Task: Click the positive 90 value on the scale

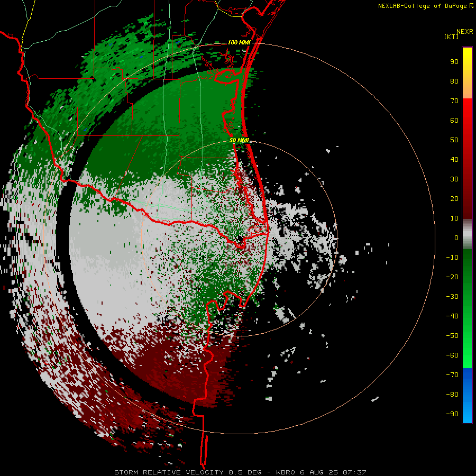Action: point(454,62)
